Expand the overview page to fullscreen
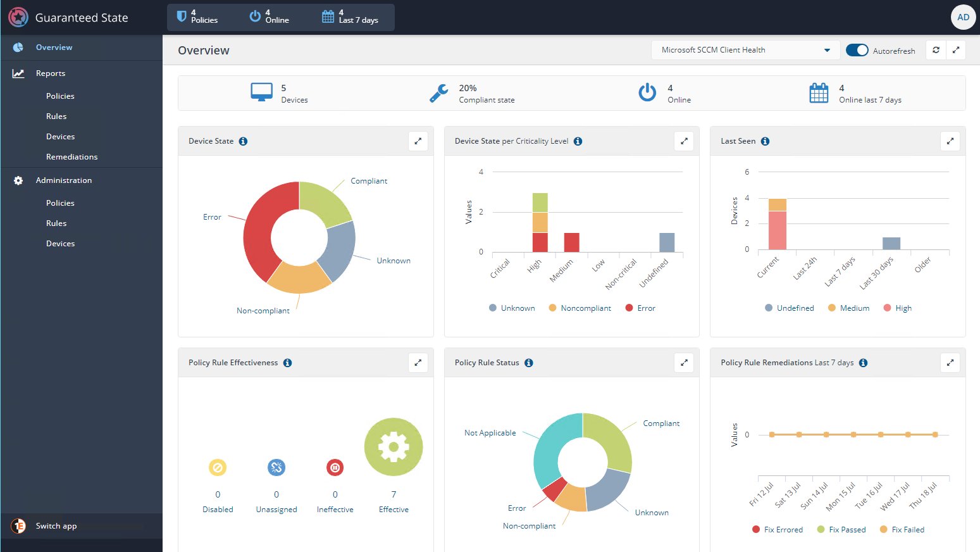This screenshot has height=552, width=980. click(956, 50)
